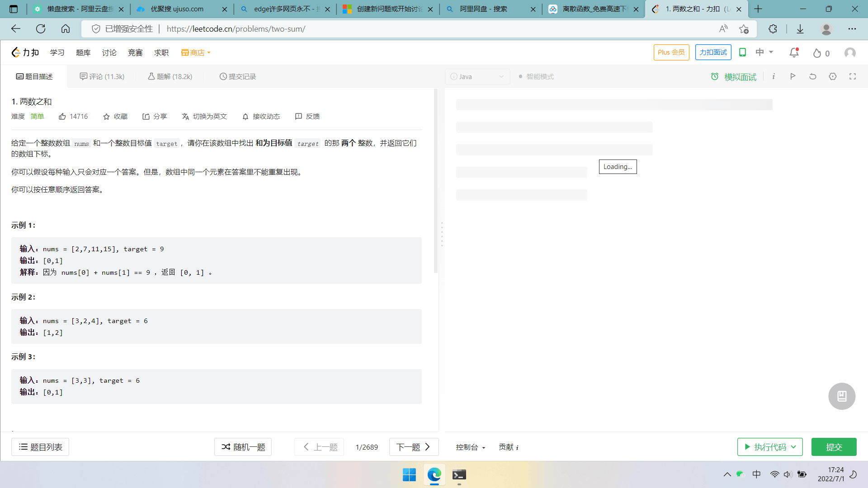
Task: Open the 商店 store dropdown menu
Action: pos(196,53)
